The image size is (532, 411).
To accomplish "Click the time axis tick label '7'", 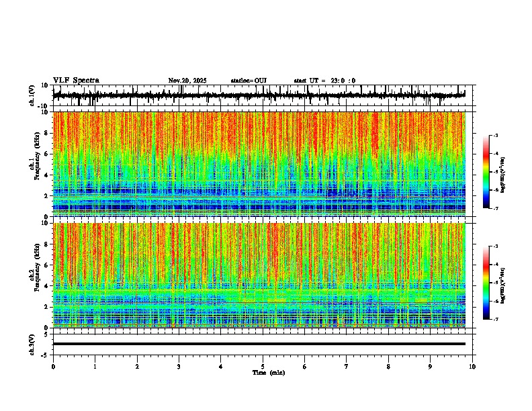I will [347, 367].
